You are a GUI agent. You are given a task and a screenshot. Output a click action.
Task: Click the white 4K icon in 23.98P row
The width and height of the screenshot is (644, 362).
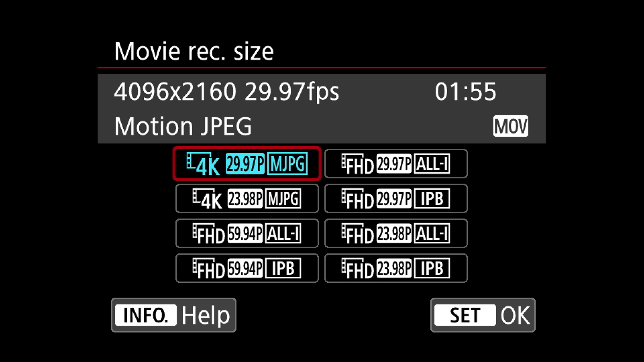tap(208, 199)
